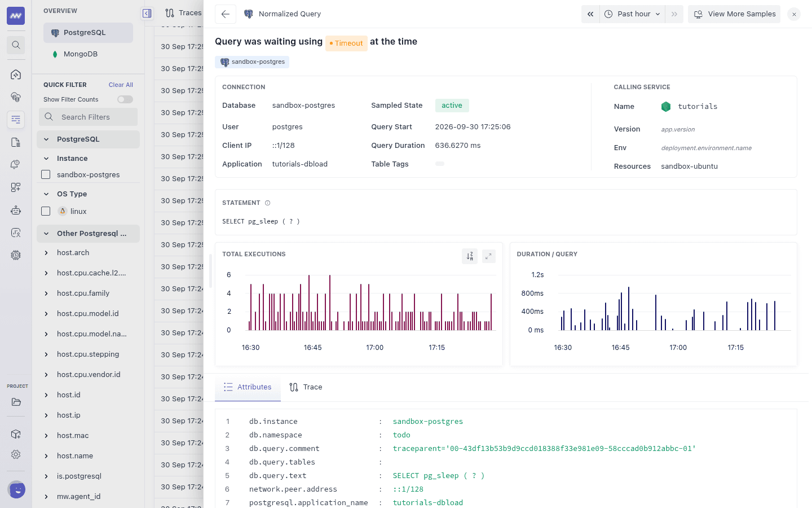
Task: Click the Query Duration value 636.6270 ms
Action: click(x=458, y=146)
